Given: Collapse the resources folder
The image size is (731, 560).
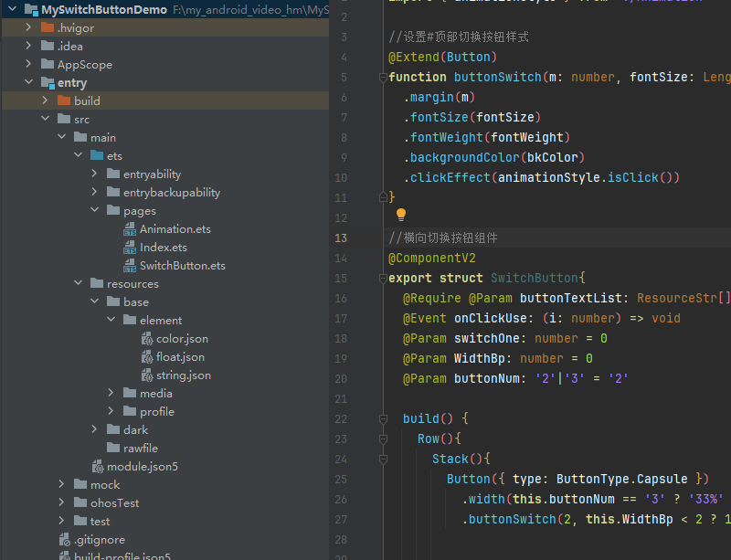Looking at the screenshot, I should 78,282.
